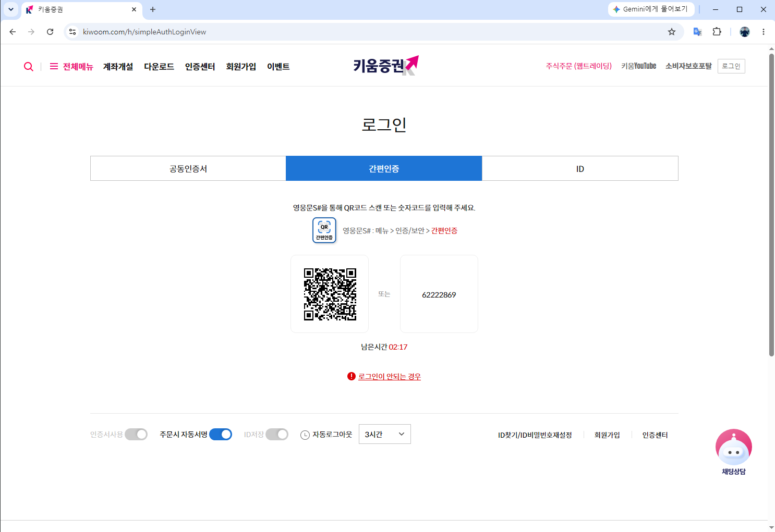
Task: Open the 다운로드 menu
Action: pos(159,67)
